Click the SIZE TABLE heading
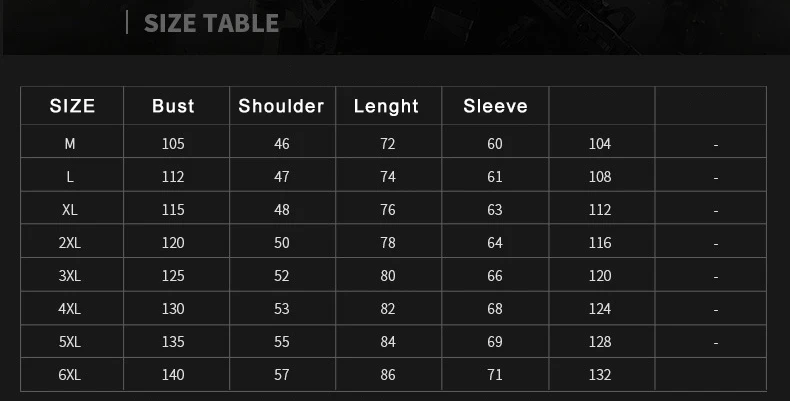Image resolution: width=790 pixels, height=401 pixels. click(x=211, y=23)
